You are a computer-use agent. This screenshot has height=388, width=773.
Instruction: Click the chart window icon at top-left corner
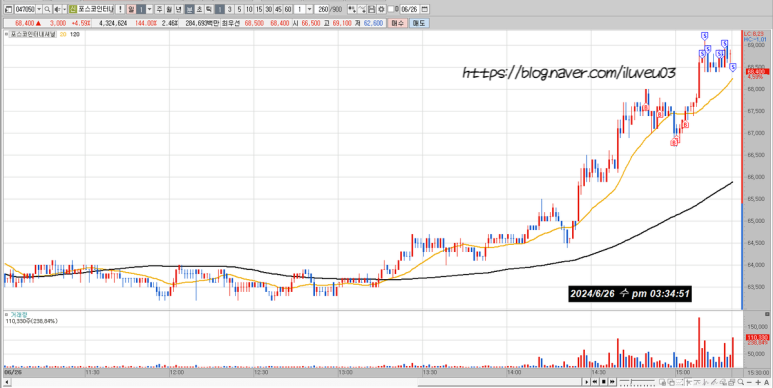click(8, 9)
